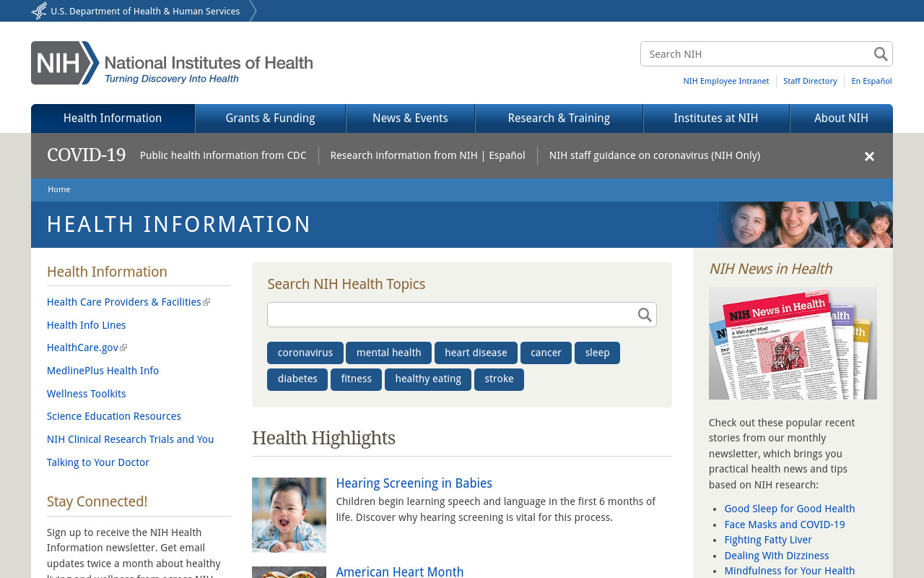Open Good Sleep for Good Health story
Image resolution: width=924 pixels, height=578 pixels.
790,509
